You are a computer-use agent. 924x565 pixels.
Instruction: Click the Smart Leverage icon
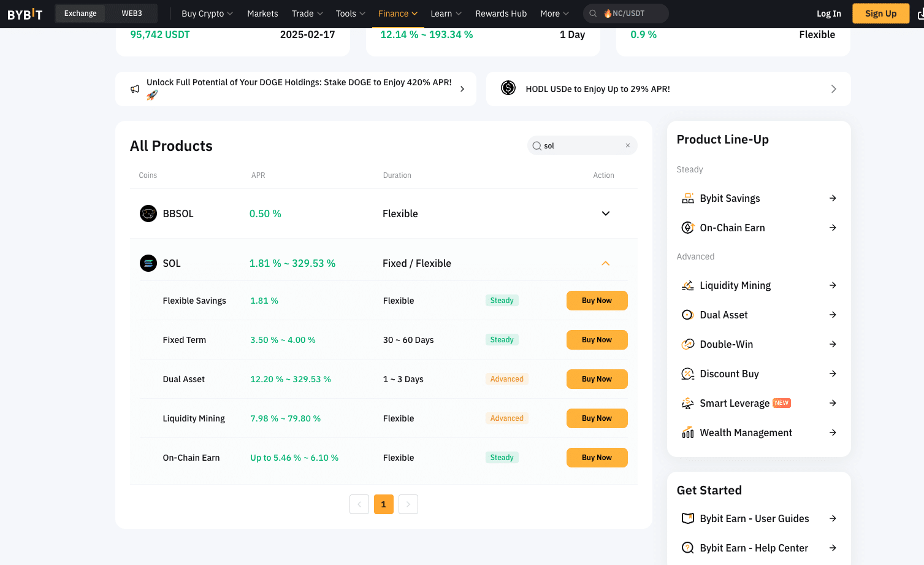coord(688,403)
